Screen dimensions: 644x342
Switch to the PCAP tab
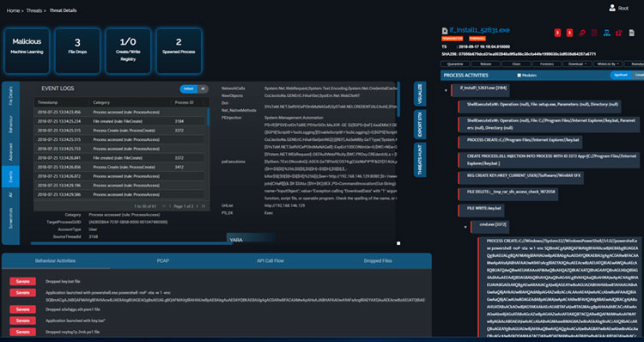(163, 261)
